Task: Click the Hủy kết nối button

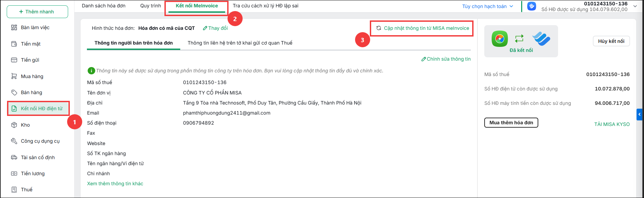Action: [611, 41]
